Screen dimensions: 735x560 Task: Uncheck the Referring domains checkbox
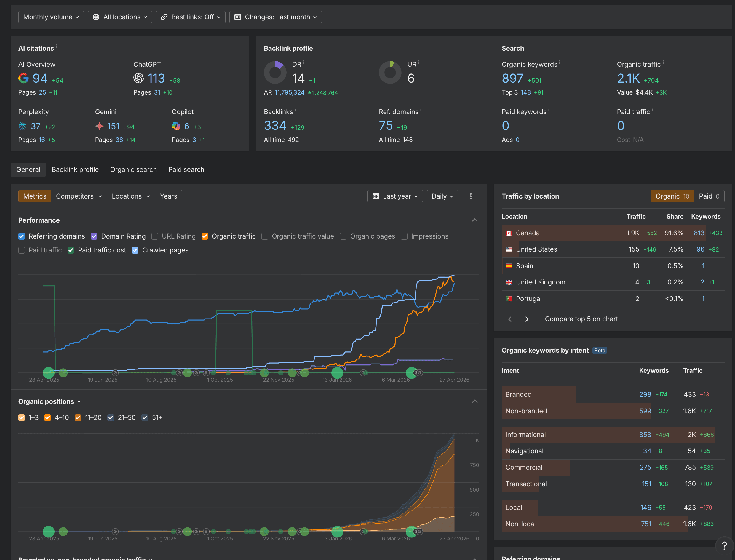pyautogui.click(x=22, y=236)
